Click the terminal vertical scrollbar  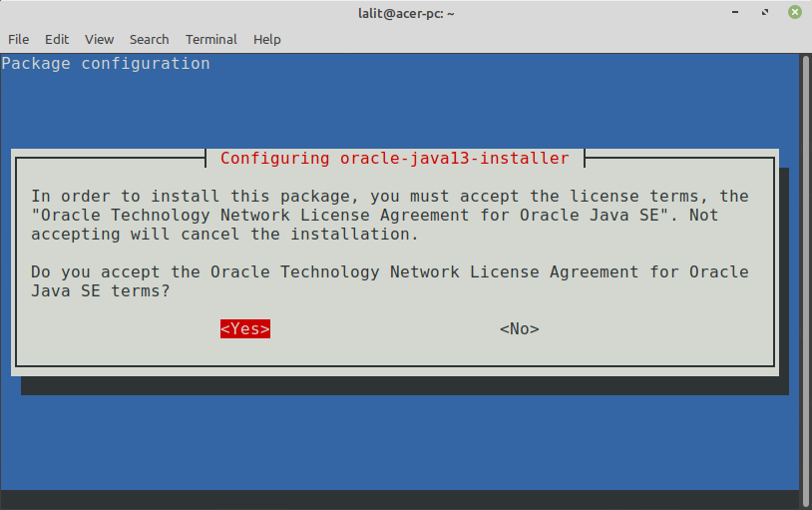(x=806, y=281)
